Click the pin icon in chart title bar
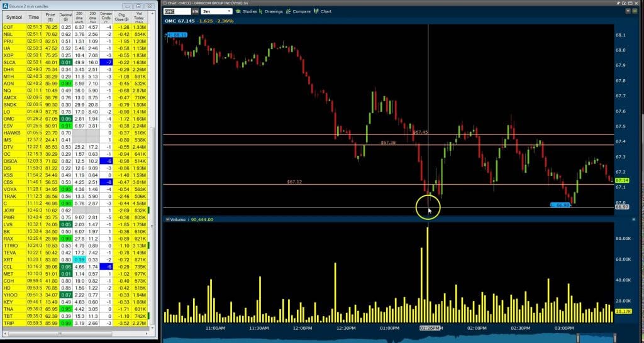The image size is (644, 343). point(619,3)
